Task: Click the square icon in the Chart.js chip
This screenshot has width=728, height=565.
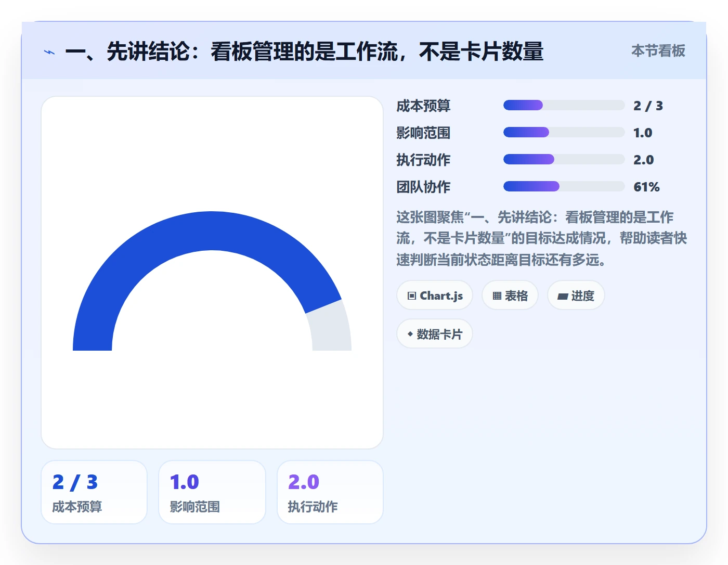Action: [412, 296]
